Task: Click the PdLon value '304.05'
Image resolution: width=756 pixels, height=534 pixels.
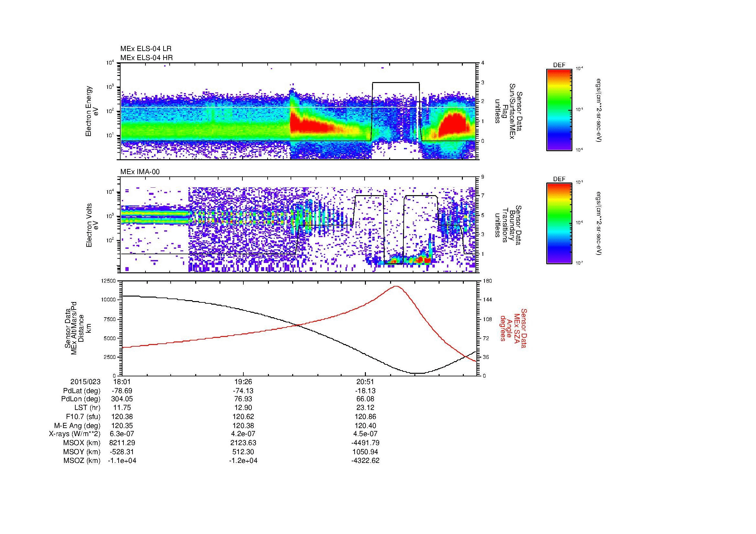Action: (122, 399)
